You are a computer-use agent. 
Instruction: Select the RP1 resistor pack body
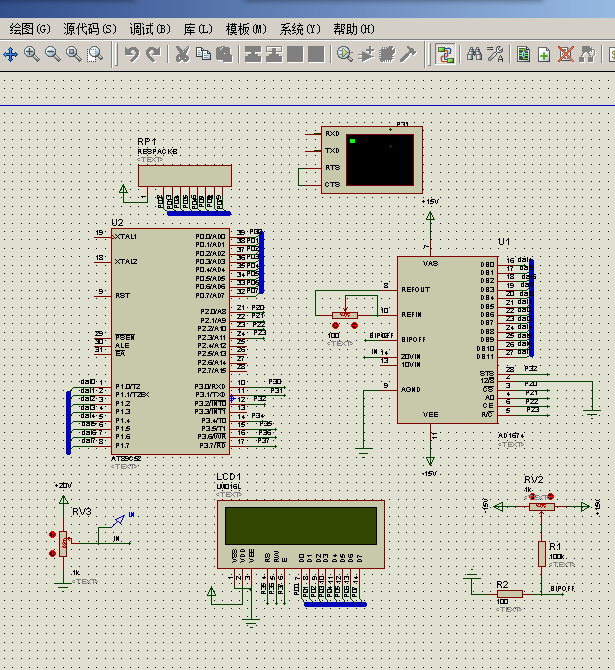click(185, 176)
